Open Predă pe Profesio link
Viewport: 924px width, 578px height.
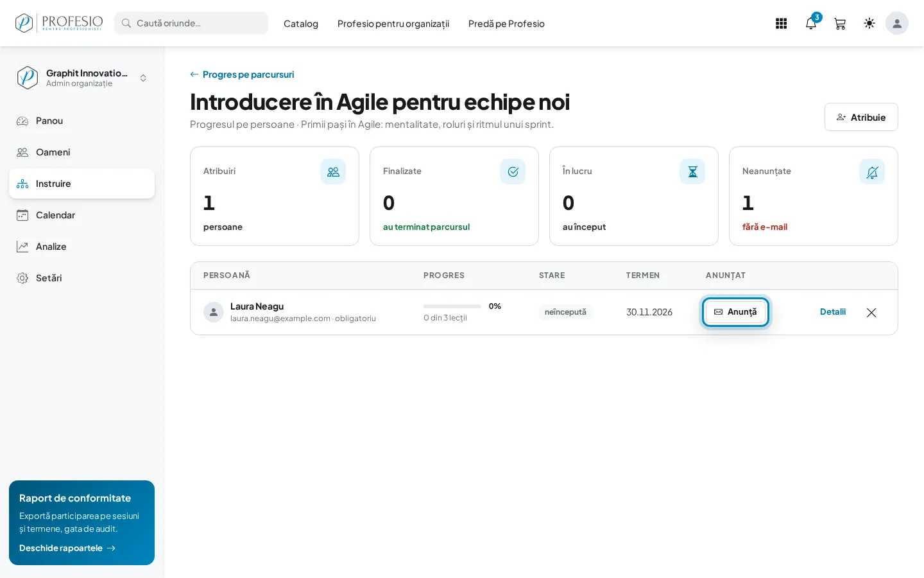coord(506,24)
